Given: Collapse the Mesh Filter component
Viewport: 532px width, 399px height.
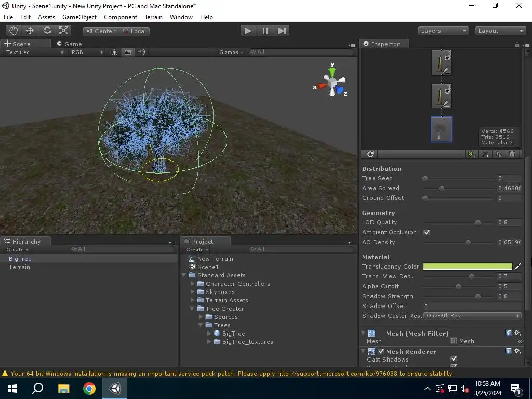Looking at the screenshot, I should point(363,333).
